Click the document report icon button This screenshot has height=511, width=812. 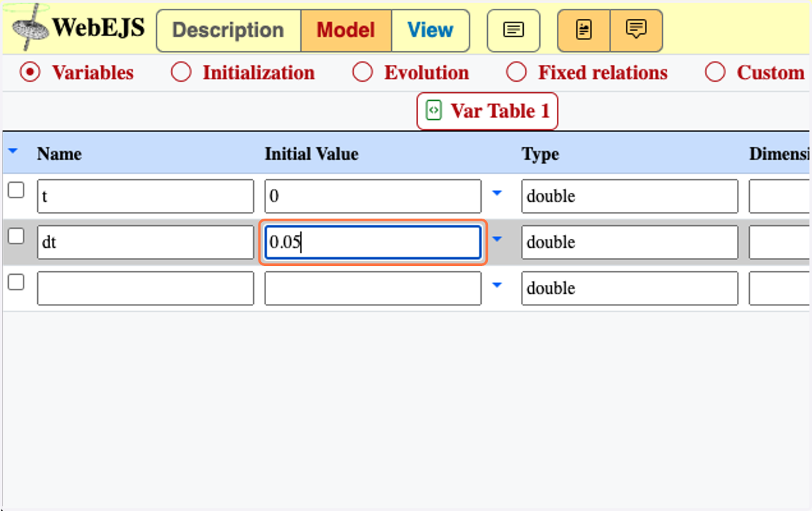[583, 30]
